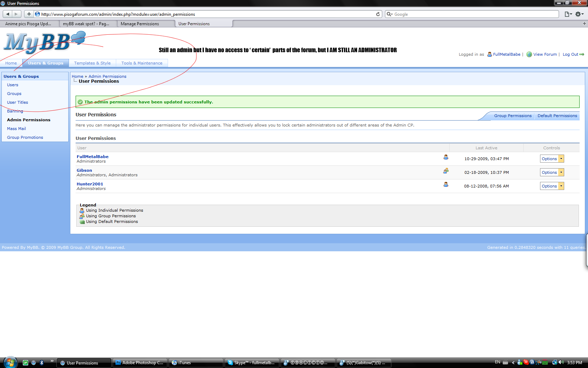Open Group Promotions in the sidebar
This screenshot has height=368, width=588.
[25, 137]
